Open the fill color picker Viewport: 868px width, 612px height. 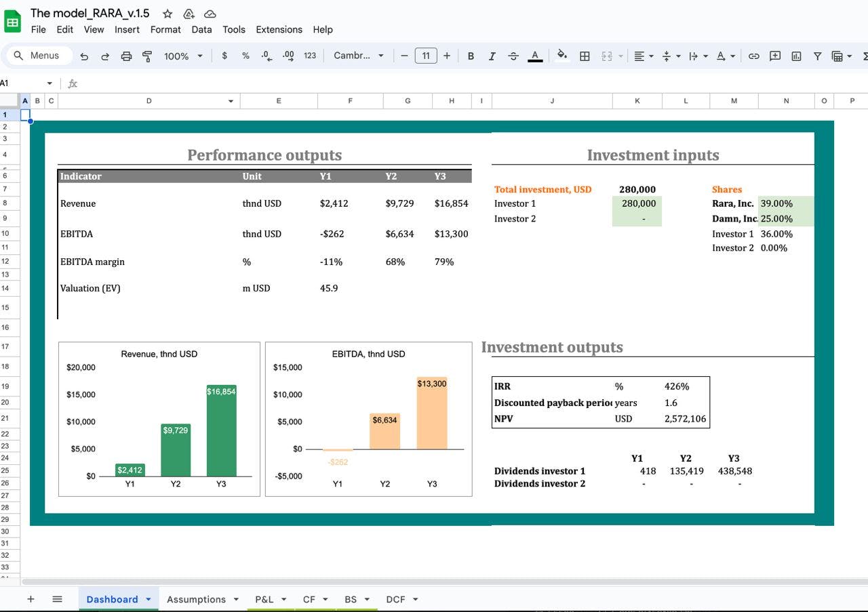tap(561, 56)
